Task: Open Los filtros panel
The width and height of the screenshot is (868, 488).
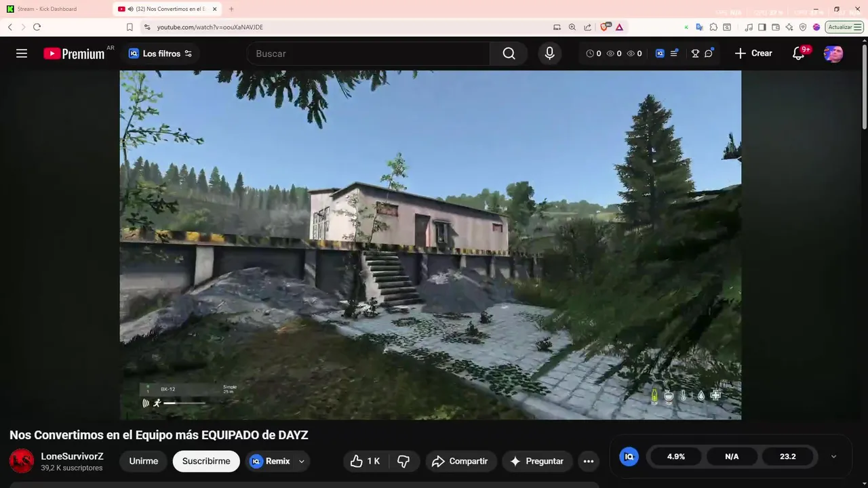Action: click(x=161, y=54)
